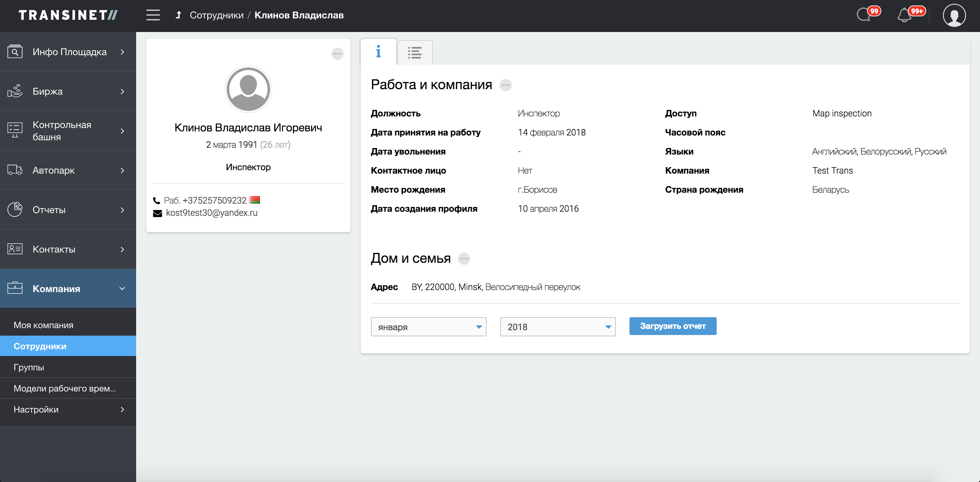Select the info tab
Image resolution: width=980 pixels, height=482 pixels.
click(x=378, y=52)
